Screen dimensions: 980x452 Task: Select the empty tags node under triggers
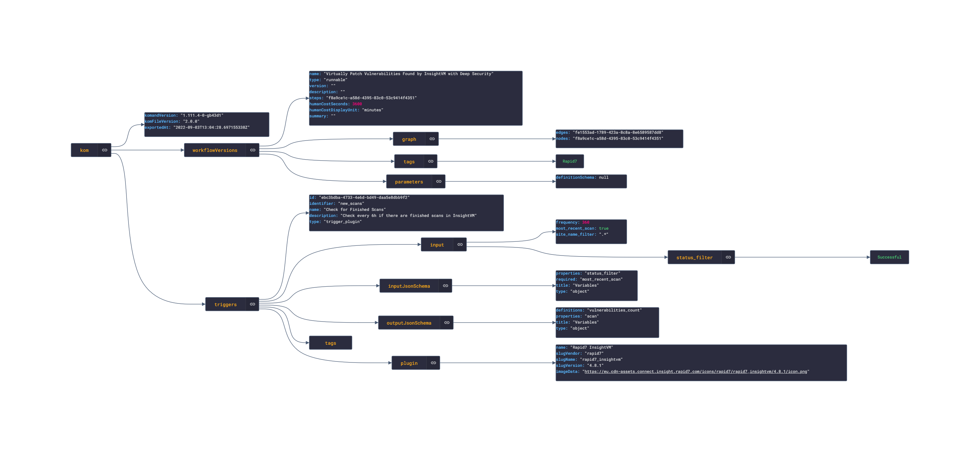click(x=330, y=343)
